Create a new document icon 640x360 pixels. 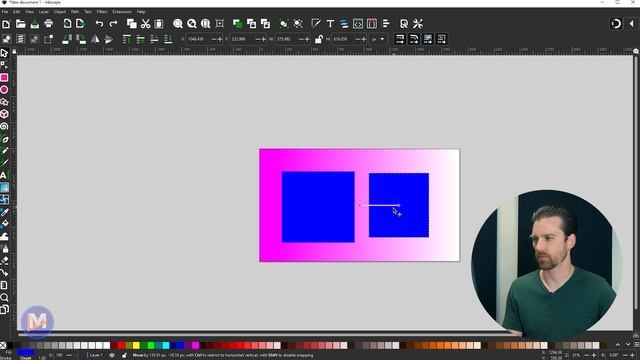(x=6, y=24)
